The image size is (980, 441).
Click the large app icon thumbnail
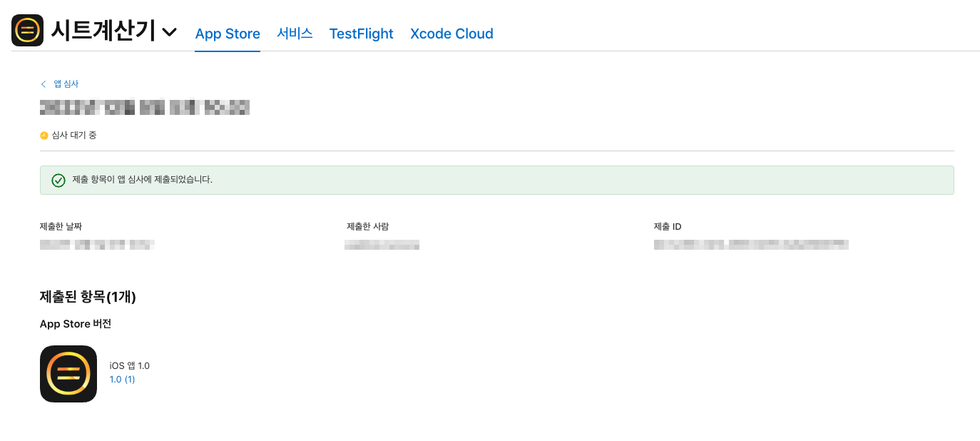68,374
